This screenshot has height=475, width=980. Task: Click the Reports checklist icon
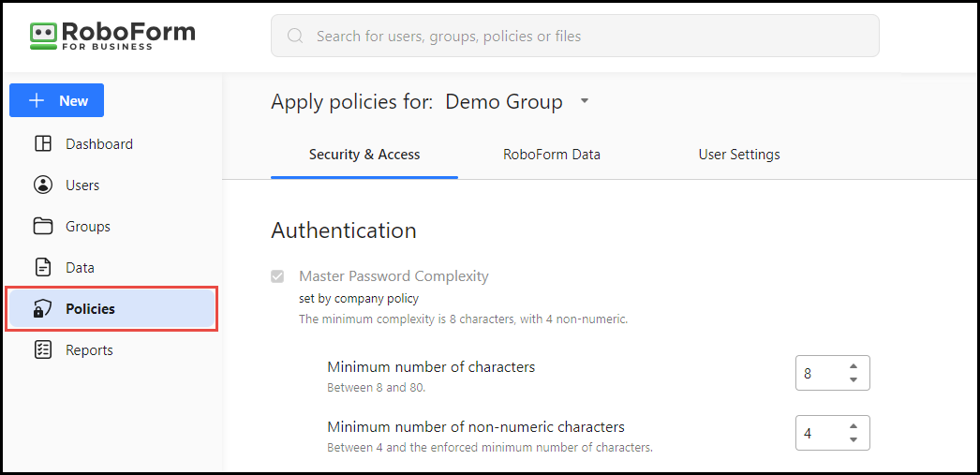pos(42,350)
